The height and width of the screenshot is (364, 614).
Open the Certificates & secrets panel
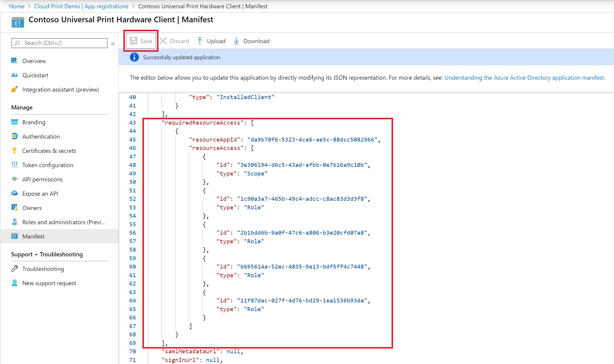tap(49, 150)
